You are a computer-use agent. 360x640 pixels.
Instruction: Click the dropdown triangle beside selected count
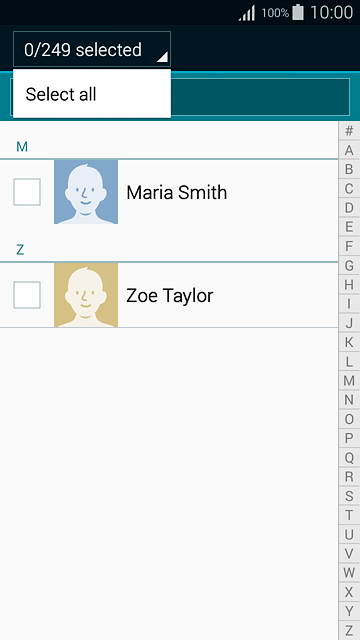[162, 58]
